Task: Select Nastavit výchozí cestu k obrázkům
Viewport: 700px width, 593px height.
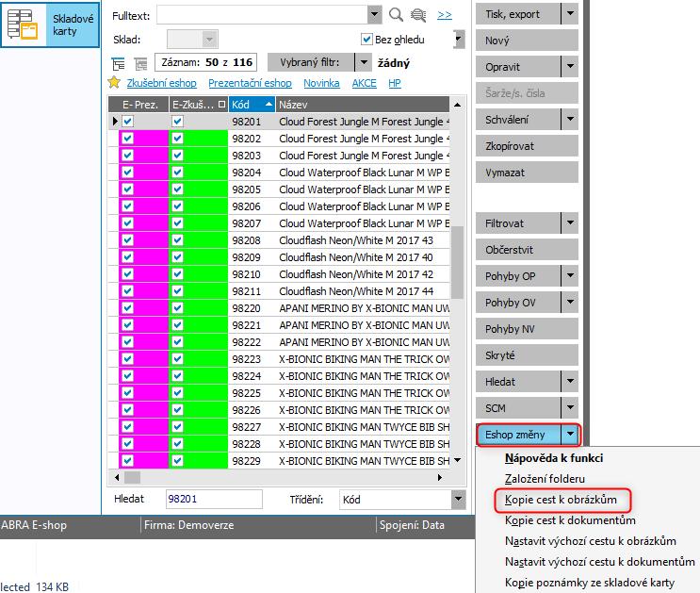Action: (x=590, y=541)
